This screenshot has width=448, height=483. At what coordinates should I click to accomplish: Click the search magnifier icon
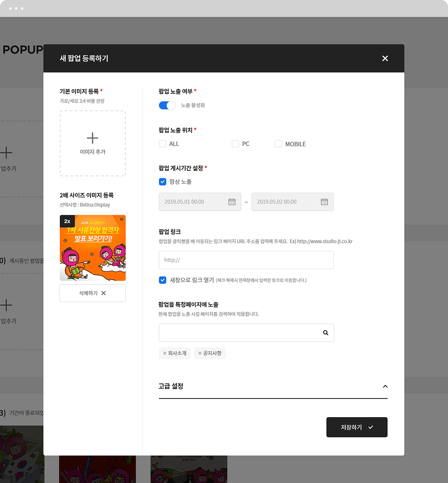tap(325, 333)
